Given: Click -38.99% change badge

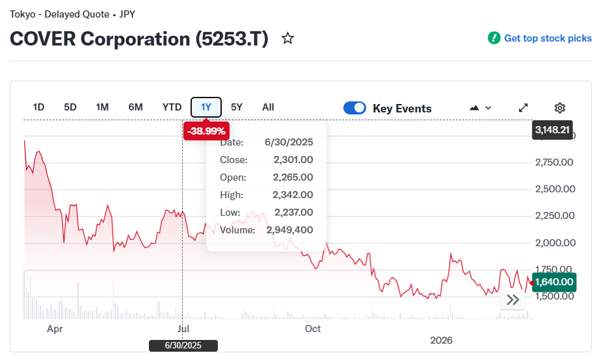Looking at the screenshot, I should pyautogui.click(x=206, y=131).
